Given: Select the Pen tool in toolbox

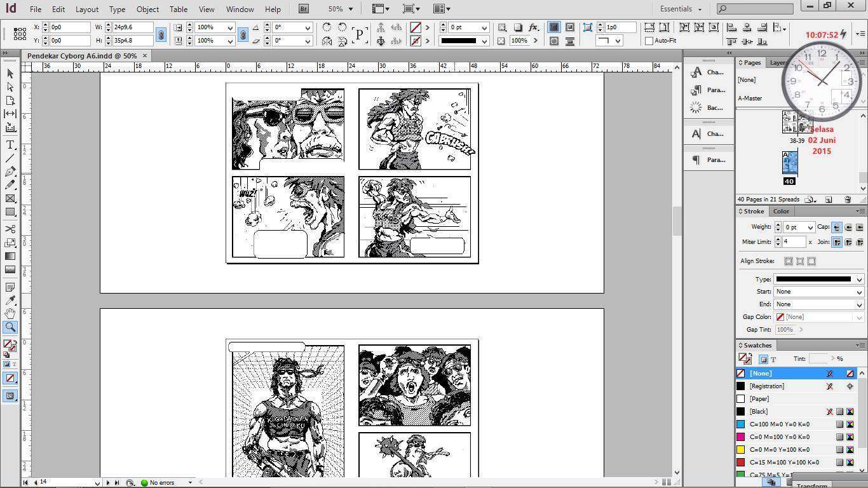Looking at the screenshot, I should [x=10, y=172].
